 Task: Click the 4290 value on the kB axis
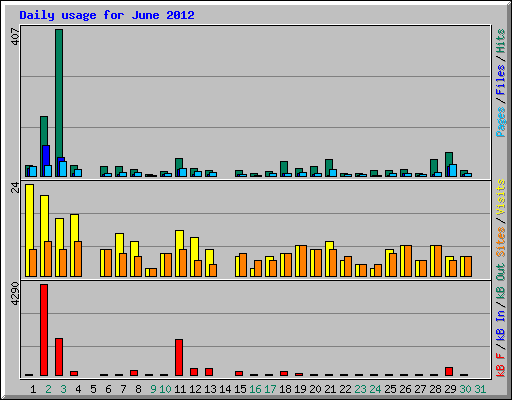pos(15,294)
